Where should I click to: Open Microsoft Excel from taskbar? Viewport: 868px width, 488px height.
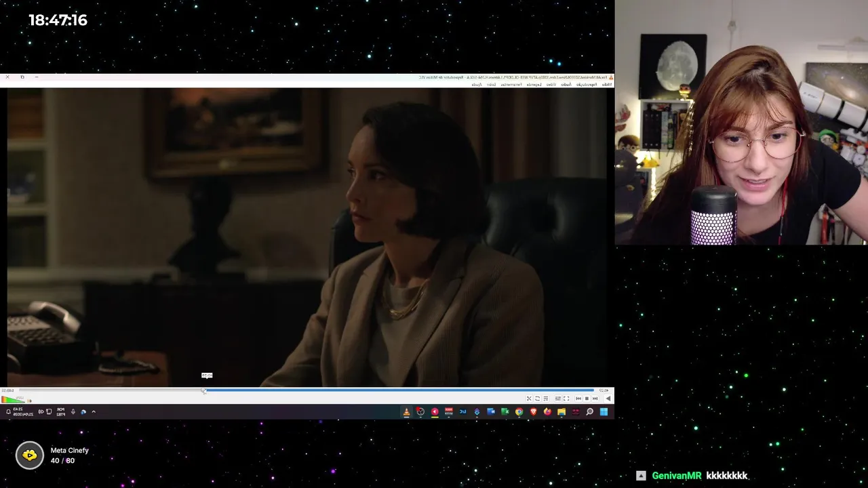coord(505,411)
